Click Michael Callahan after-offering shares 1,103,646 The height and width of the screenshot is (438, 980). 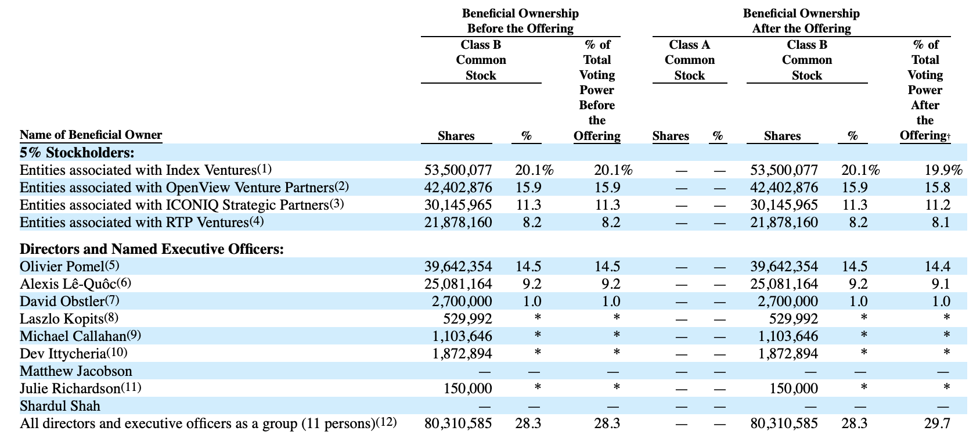(788, 337)
